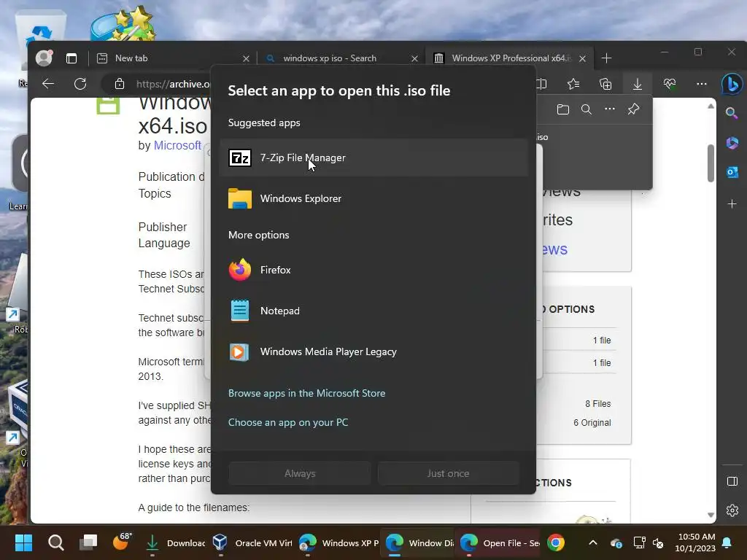The height and width of the screenshot is (560, 747).
Task: Open Collections icon in Edge toolbar
Action: pos(605,85)
